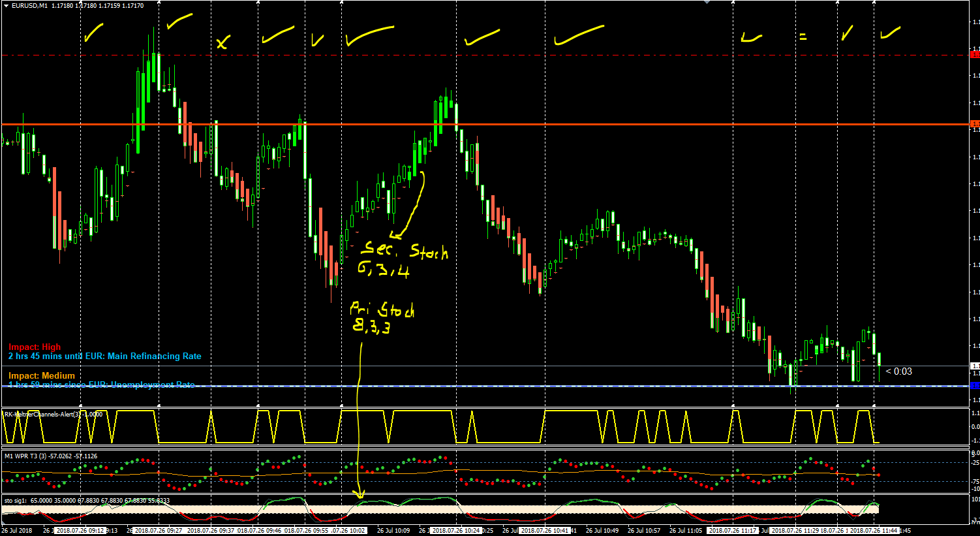Click the orange price tag on the right axis
This screenshot has height=536, width=980.
[x=975, y=124]
